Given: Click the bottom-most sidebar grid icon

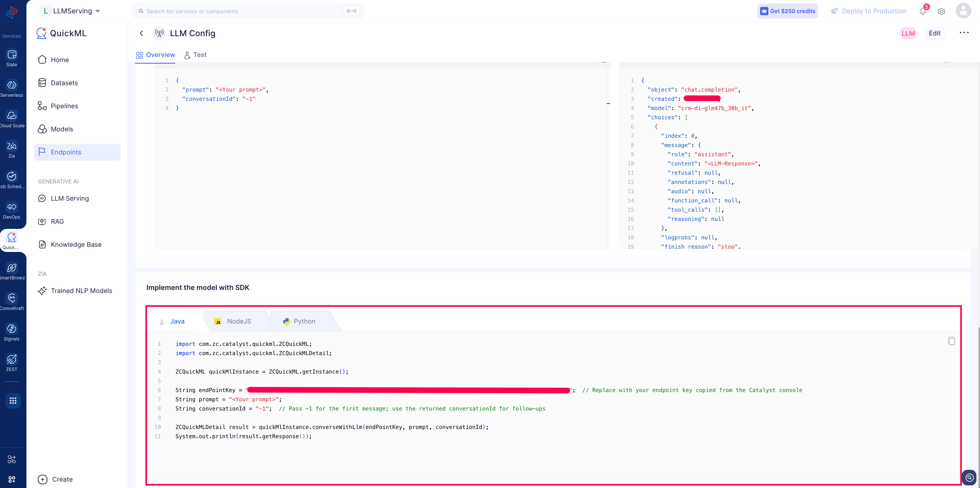Looking at the screenshot, I should 12,479.
